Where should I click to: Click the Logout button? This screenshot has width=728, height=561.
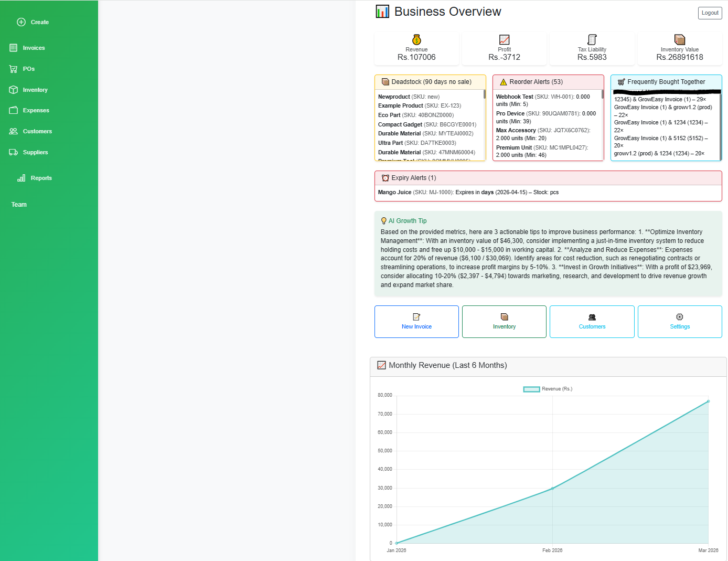click(x=710, y=13)
